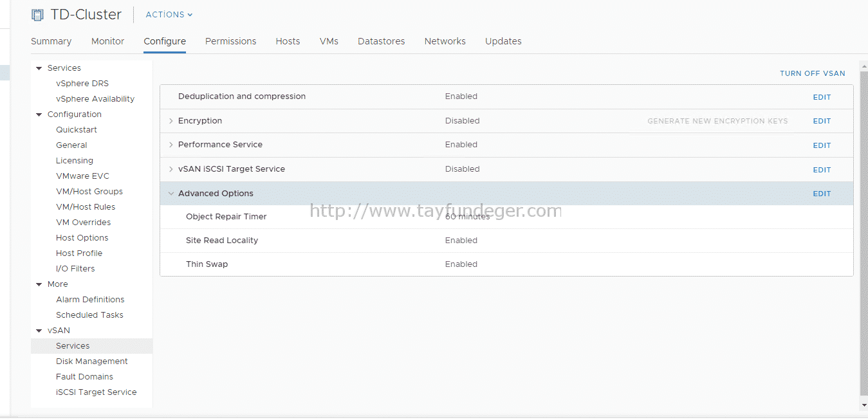Select vSphere DRS in sidebar
The width and height of the screenshot is (868, 420).
pos(82,84)
